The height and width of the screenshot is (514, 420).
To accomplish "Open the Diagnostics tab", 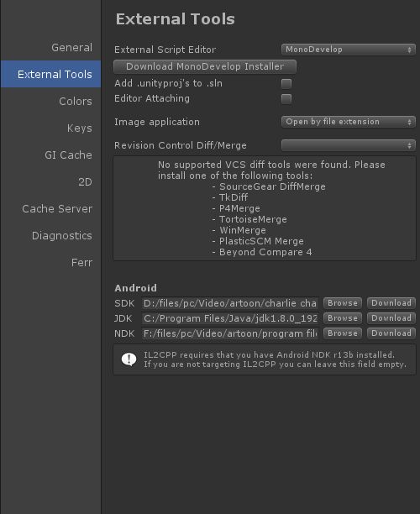I will 50,236.
